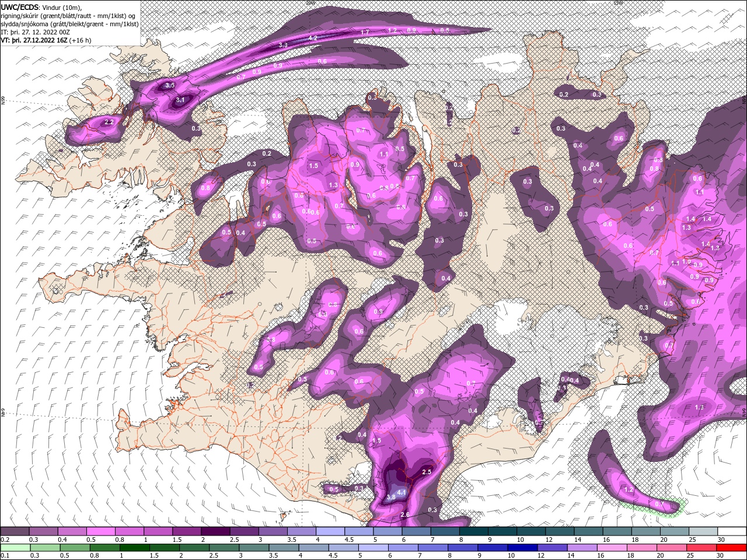The height and width of the screenshot is (560, 747).
Task: Click the 4.2 value on the northern snow band
Action: coord(313,38)
